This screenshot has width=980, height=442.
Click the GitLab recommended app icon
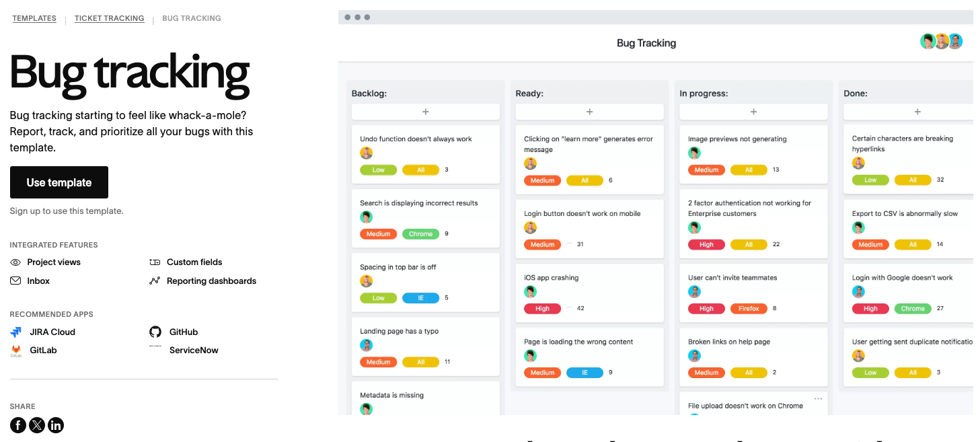click(15, 350)
